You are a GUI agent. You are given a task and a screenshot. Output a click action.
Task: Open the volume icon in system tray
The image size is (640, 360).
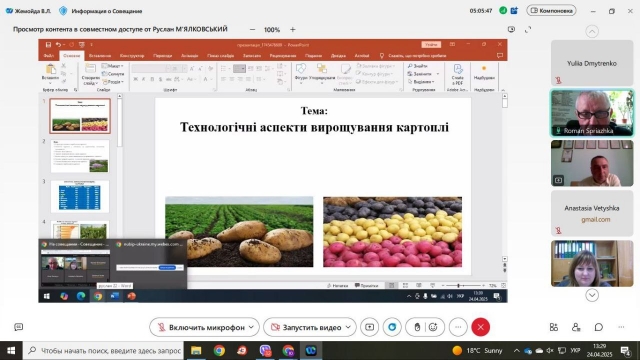(550, 351)
